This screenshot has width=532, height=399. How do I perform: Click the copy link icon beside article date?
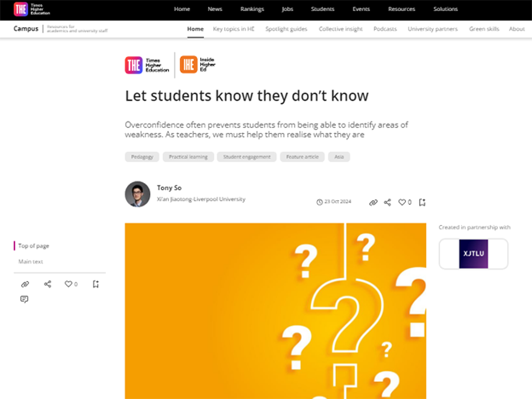click(373, 202)
